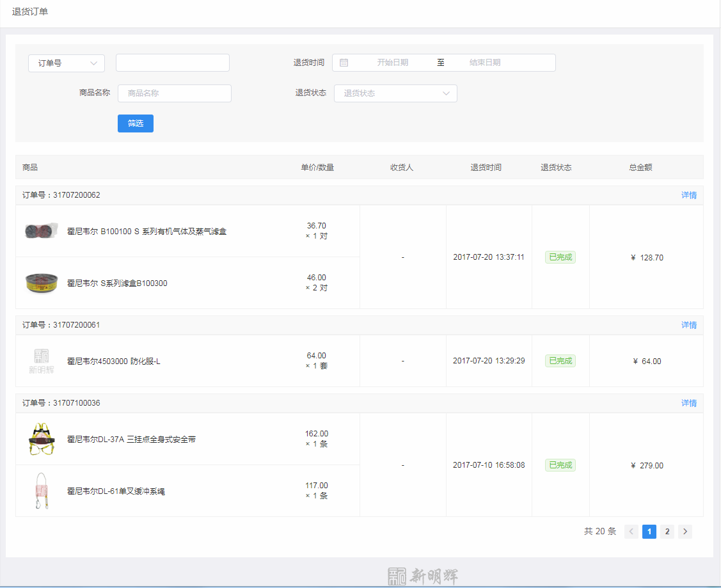Image resolution: width=721 pixels, height=588 pixels.
Task: Click the 筛选 filter button
Action: click(x=136, y=123)
